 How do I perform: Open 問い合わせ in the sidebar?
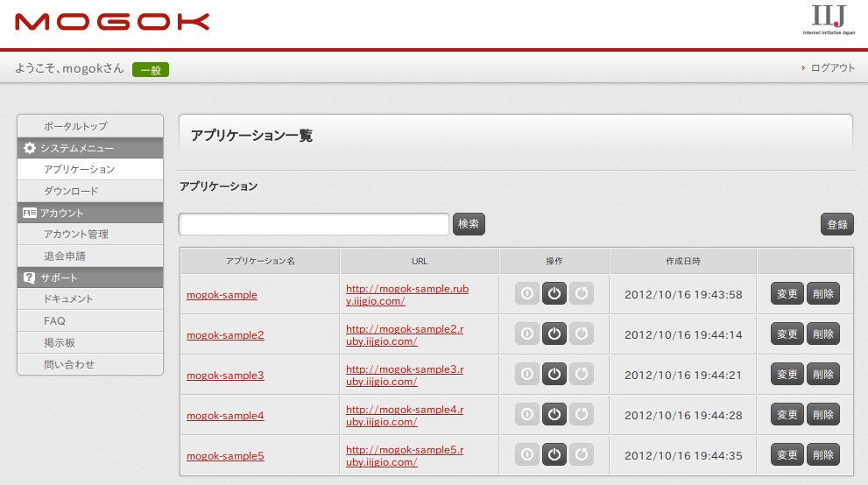(90, 364)
